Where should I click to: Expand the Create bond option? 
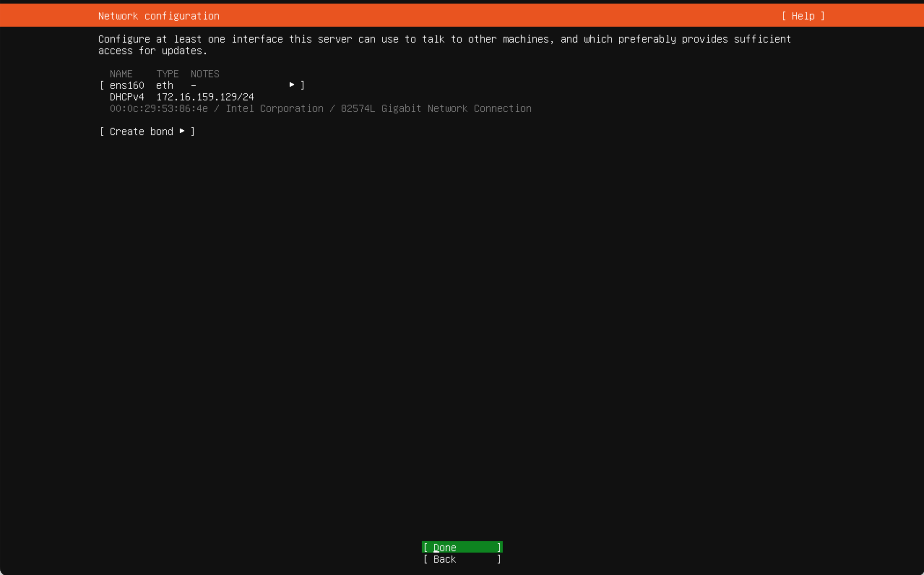147,131
